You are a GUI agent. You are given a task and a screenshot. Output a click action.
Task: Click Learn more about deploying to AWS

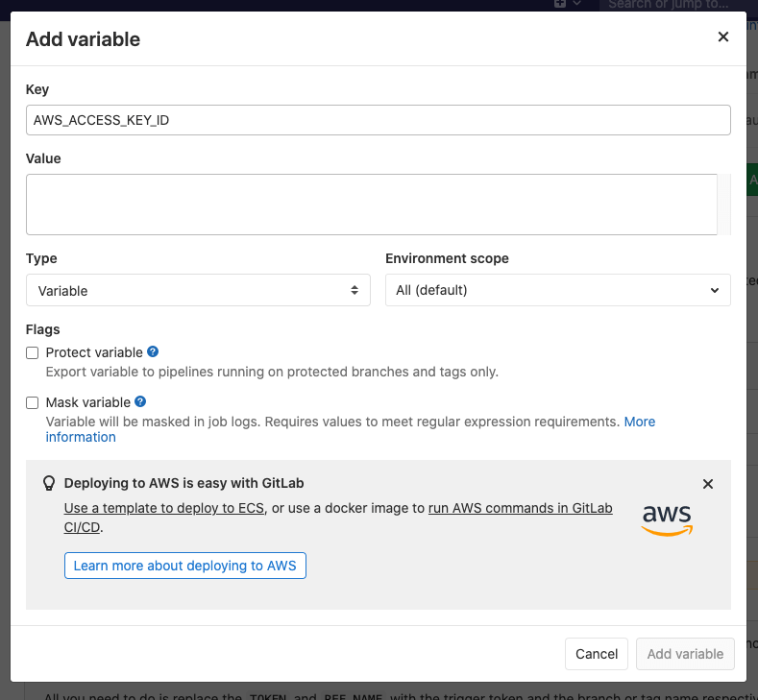point(185,566)
